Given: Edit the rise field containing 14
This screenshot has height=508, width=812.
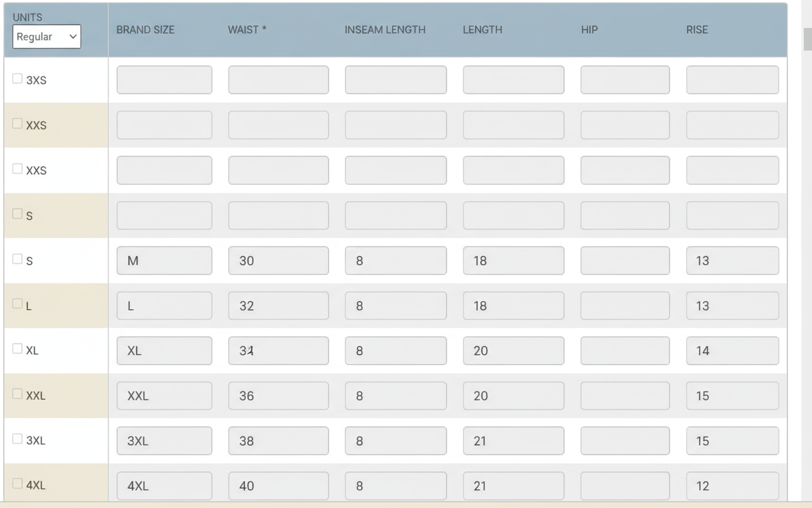Looking at the screenshot, I should click(733, 351).
